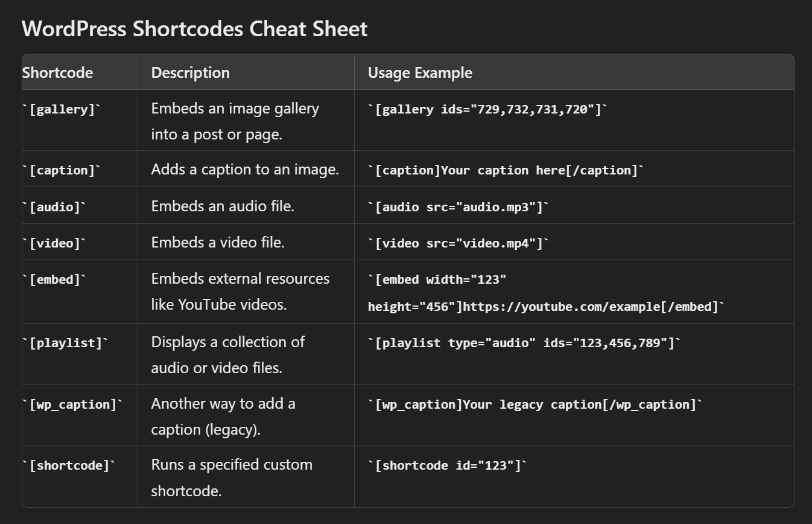Image resolution: width=812 pixels, height=524 pixels.
Task: Click the [shortcode] cell in last row
Action: (x=69, y=465)
